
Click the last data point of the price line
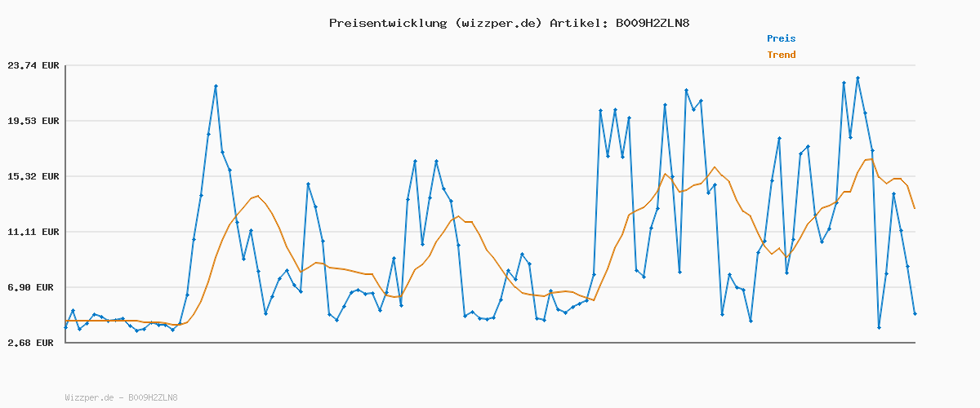click(x=915, y=313)
